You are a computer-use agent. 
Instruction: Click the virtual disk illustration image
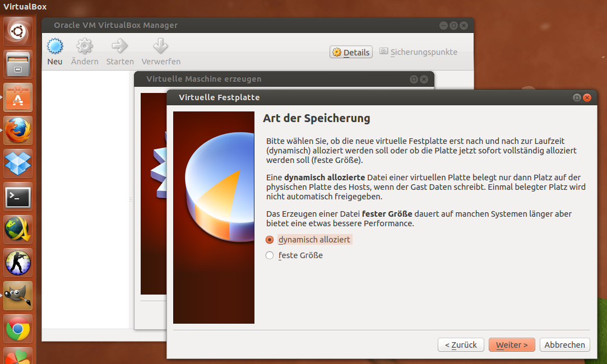214,217
